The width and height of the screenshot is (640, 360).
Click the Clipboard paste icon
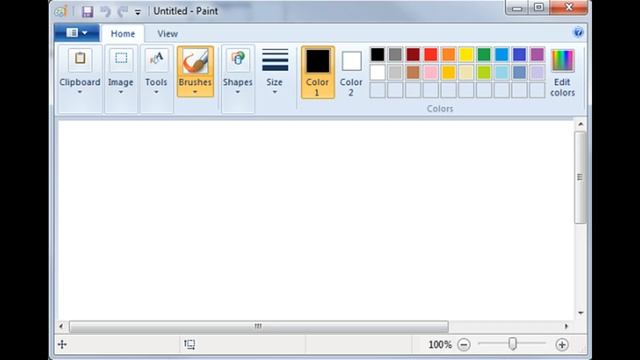[80, 59]
